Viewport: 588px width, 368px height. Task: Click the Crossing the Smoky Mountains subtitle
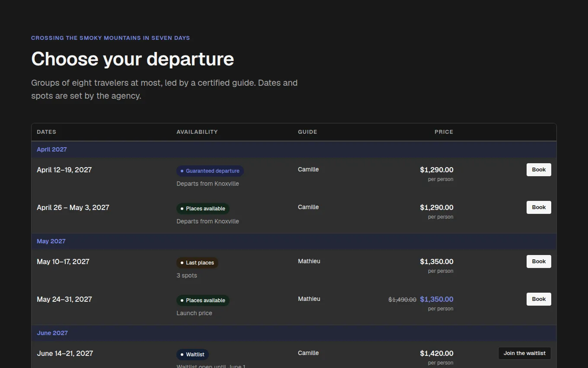[x=110, y=38]
